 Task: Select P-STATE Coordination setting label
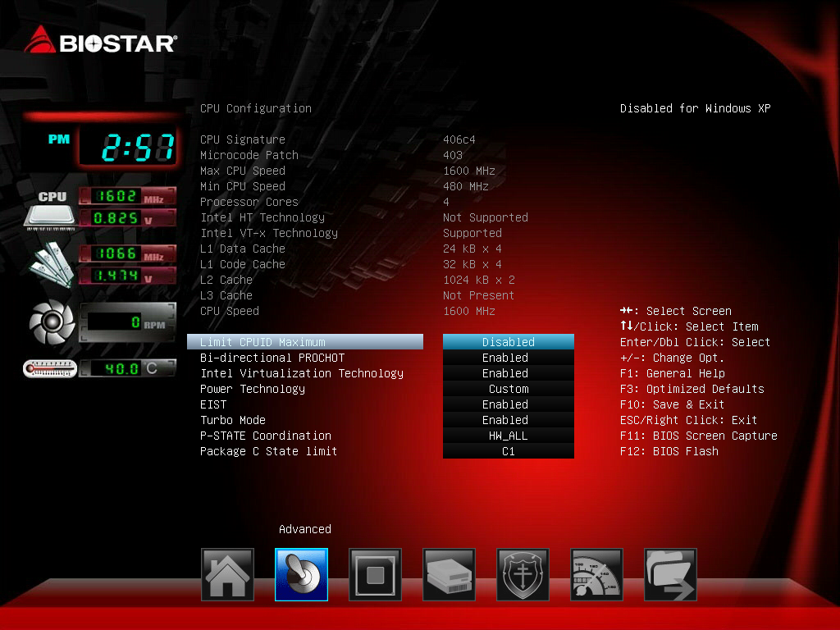265,435
